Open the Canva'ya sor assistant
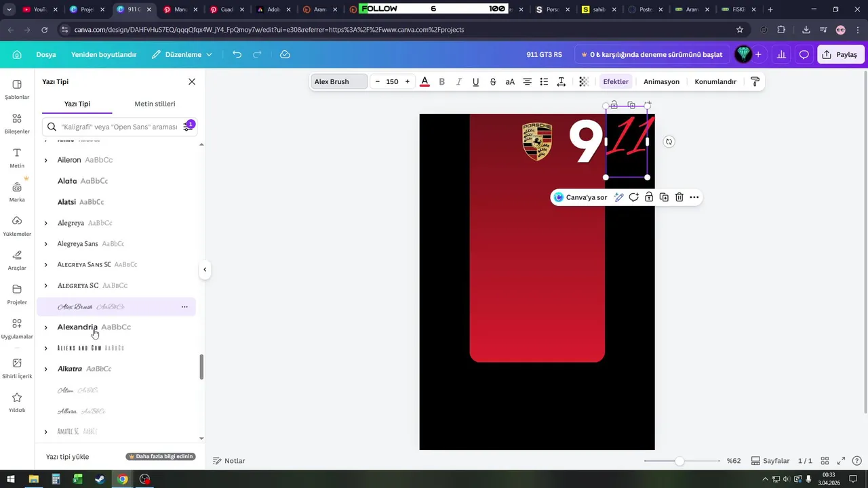Image resolution: width=868 pixels, height=488 pixels. click(x=580, y=197)
